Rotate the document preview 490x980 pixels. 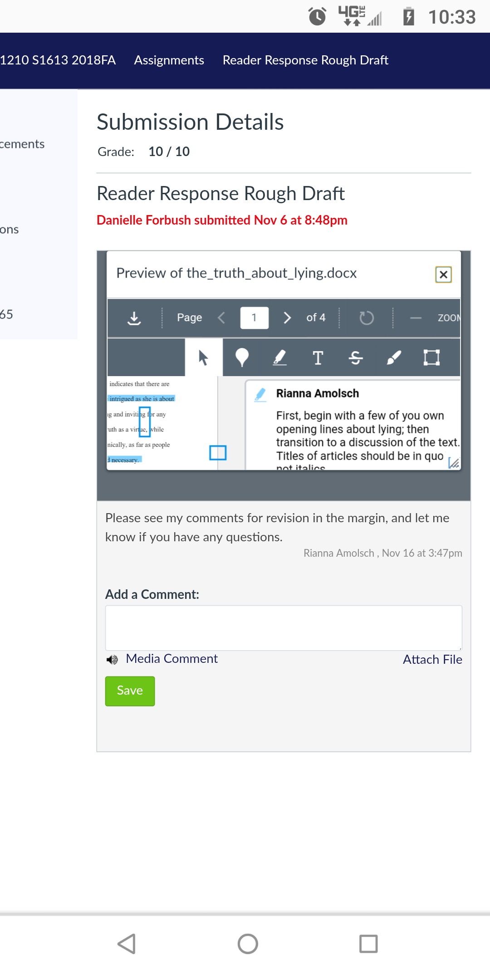(x=367, y=318)
